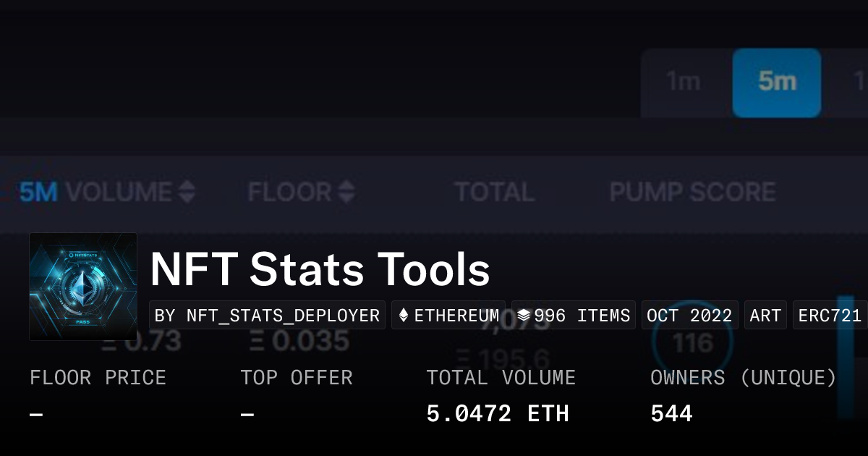Click the 996 ITEMS badge

coord(574,316)
